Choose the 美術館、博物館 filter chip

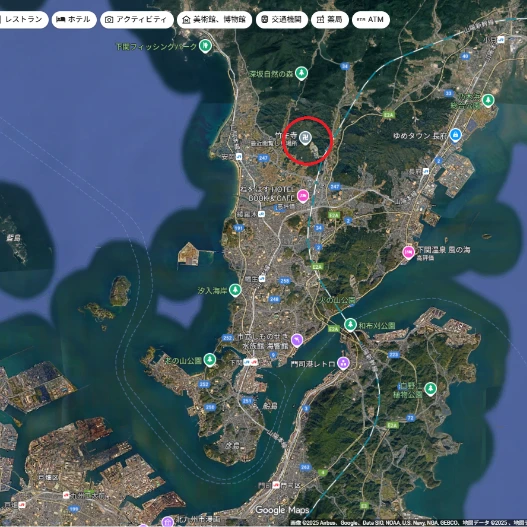pos(214,19)
